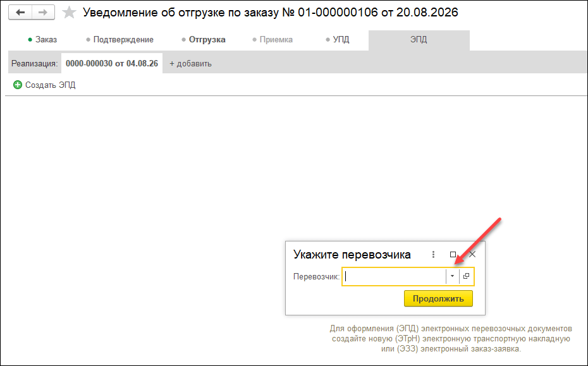Viewport: 588px width, 366px height.
Task: Focus the Перевозчик input field
Action: coord(394,276)
